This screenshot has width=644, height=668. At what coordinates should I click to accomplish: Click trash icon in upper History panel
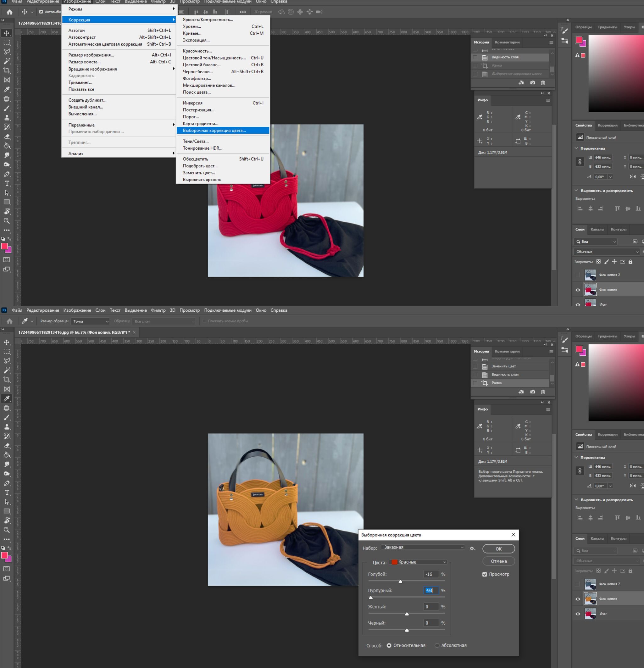click(x=543, y=83)
